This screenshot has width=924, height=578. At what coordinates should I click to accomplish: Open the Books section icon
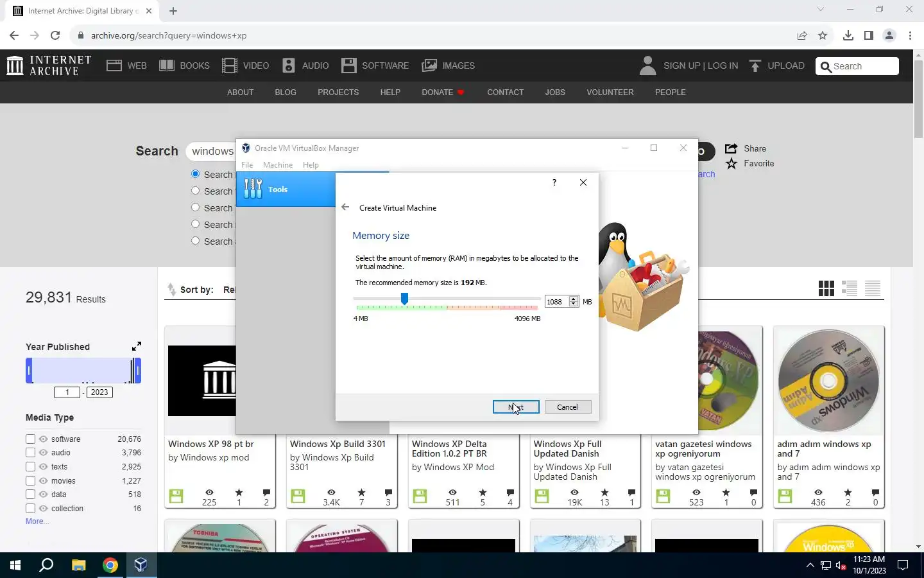[x=167, y=66]
